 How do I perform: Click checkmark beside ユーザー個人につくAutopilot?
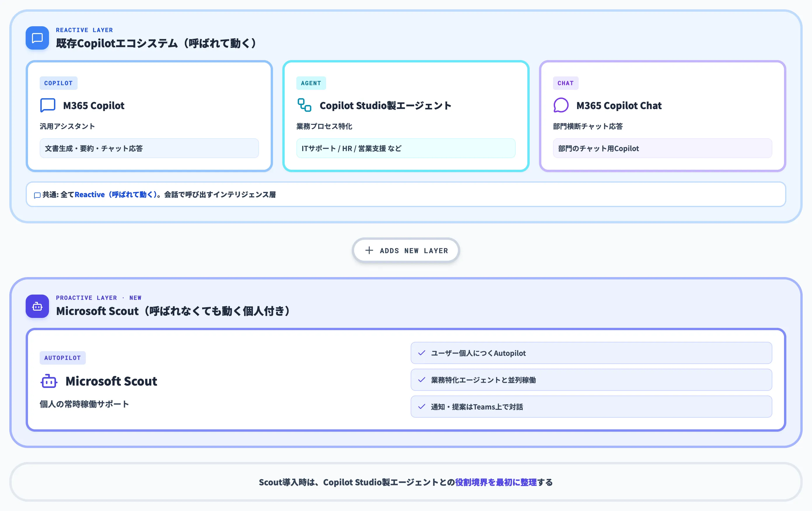pyautogui.click(x=421, y=353)
